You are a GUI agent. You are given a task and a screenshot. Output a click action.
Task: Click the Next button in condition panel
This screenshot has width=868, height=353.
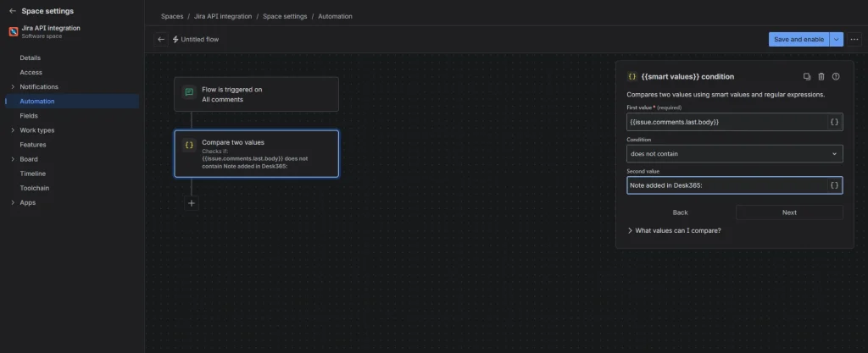789,212
